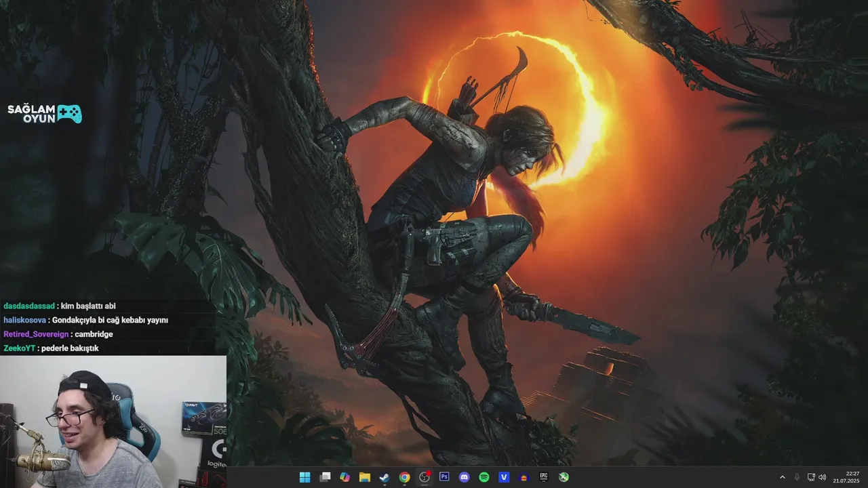Screen dimensions: 868x488
Task: Open the blue V app in the taskbar
Action: tap(504, 477)
